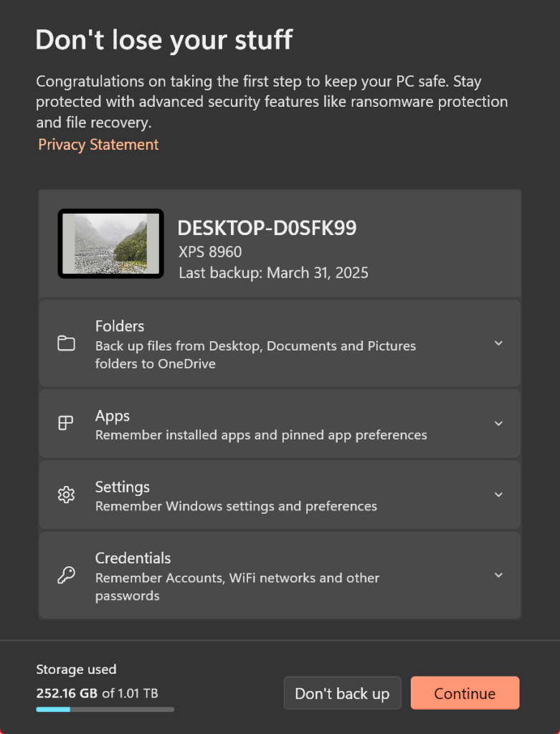Screen dimensions: 560x734
Task: Expand the Apps section chevron
Action: click(498, 424)
